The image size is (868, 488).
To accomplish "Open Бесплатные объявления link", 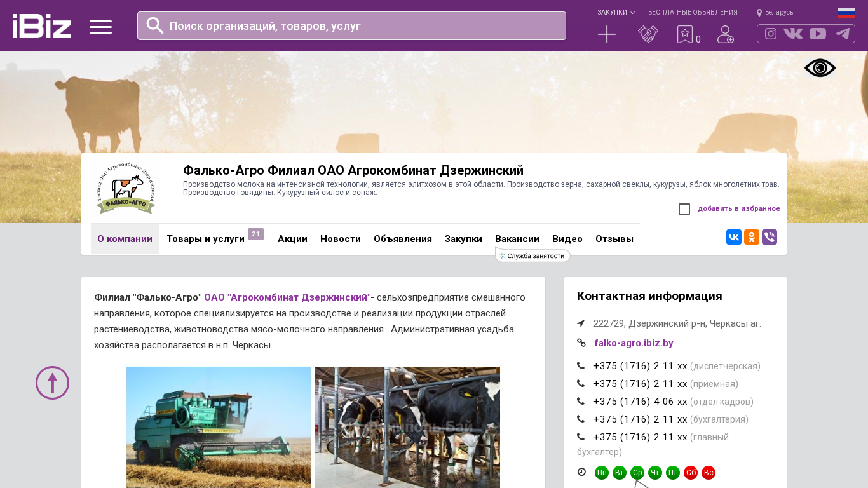I will pyautogui.click(x=693, y=13).
